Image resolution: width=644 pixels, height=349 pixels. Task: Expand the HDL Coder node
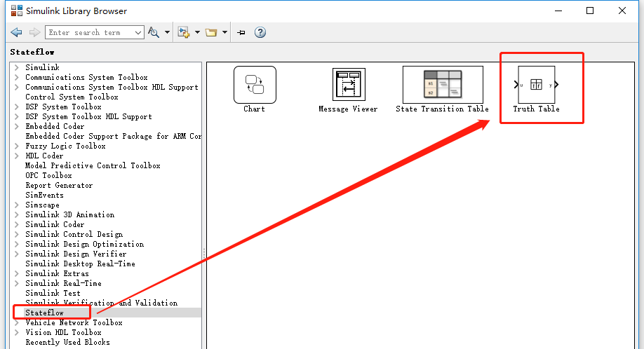[x=17, y=156]
